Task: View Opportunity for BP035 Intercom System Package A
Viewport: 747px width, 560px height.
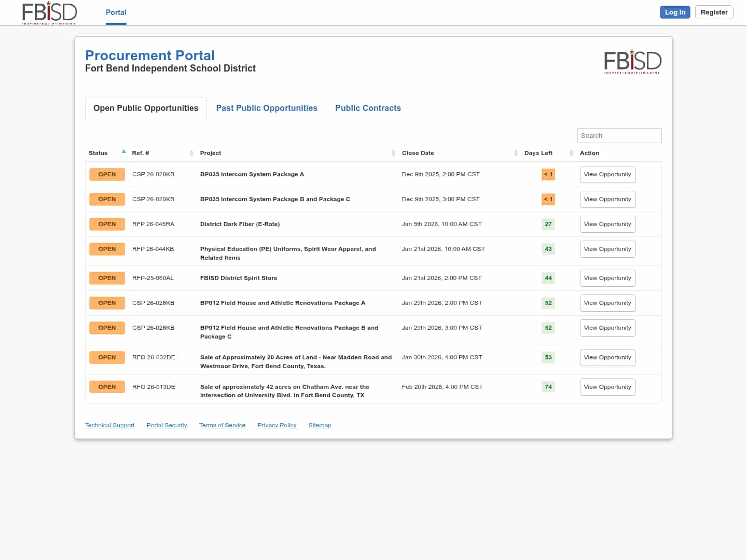Action: pyautogui.click(x=607, y=174)
